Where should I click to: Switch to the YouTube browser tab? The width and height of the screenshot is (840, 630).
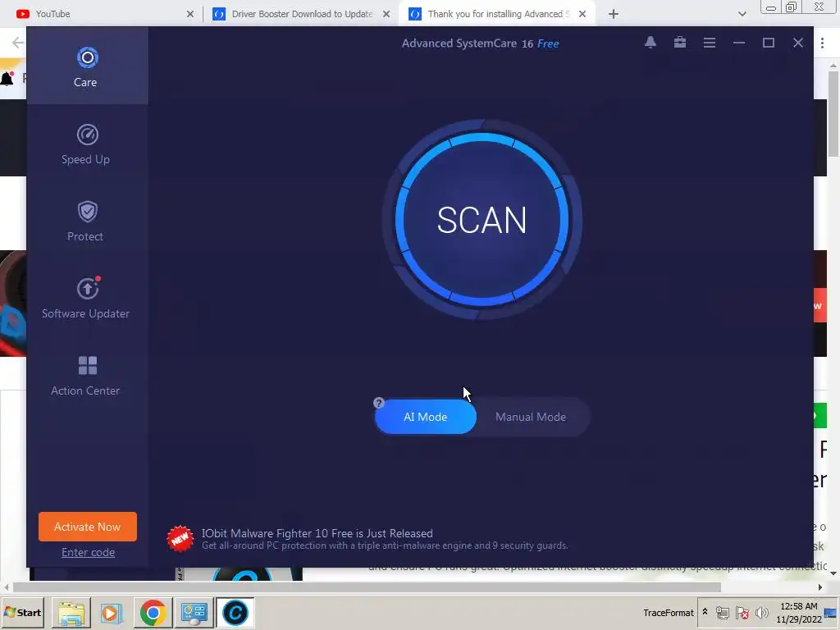pyautogui.click(x=101, y=14)
